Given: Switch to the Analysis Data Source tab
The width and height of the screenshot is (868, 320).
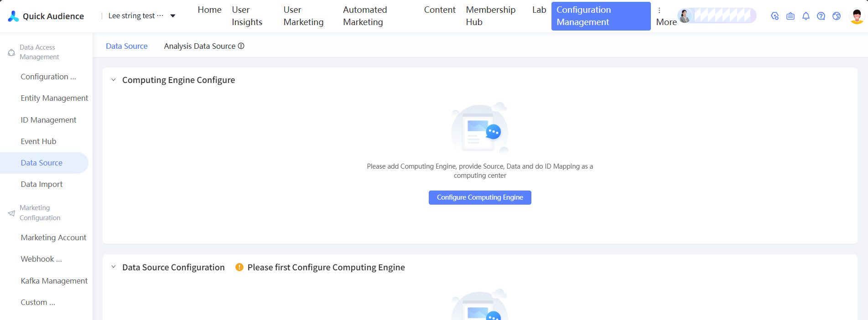Looking at the screenshot, I should coord(200,46).
